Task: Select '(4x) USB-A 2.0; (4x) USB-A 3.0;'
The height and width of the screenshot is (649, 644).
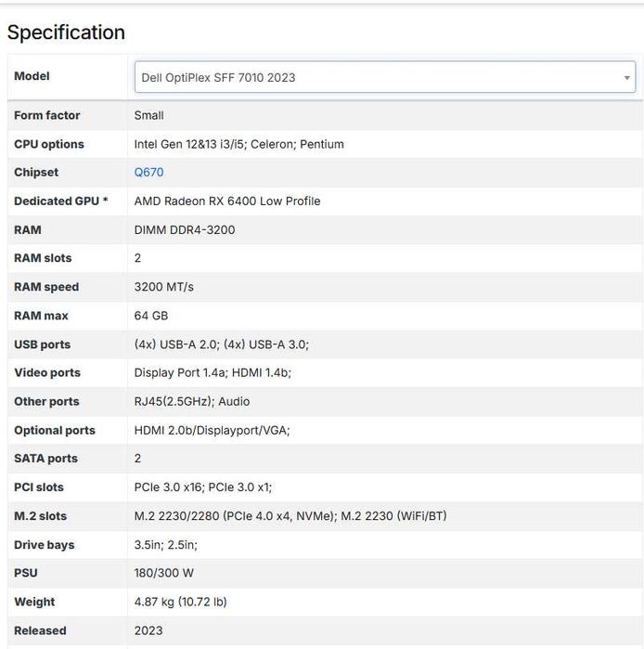Action: [x=221, y=344]
